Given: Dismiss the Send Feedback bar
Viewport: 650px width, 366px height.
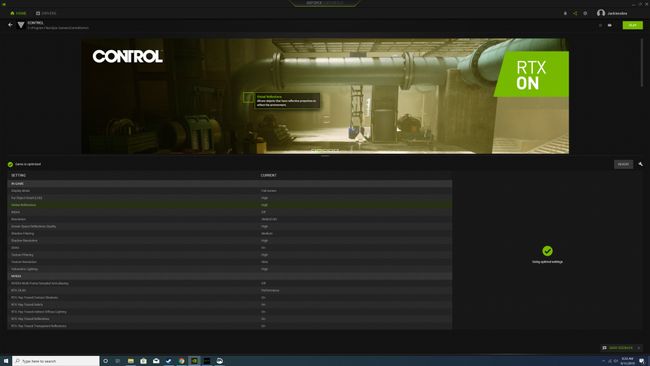Looking at the screenshot, I should click(x=639, y=348).
